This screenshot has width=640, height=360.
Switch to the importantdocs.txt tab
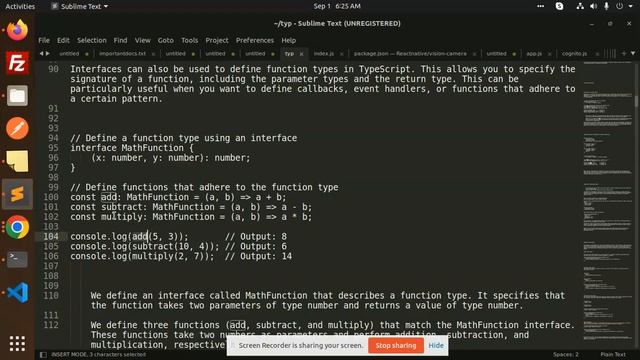122,53
